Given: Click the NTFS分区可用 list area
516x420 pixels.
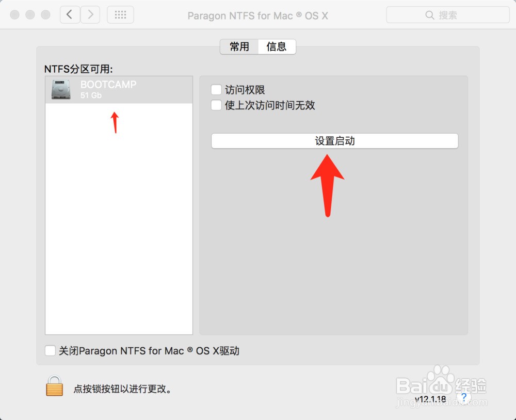Looking at the screenshot, I should (119, 217).
